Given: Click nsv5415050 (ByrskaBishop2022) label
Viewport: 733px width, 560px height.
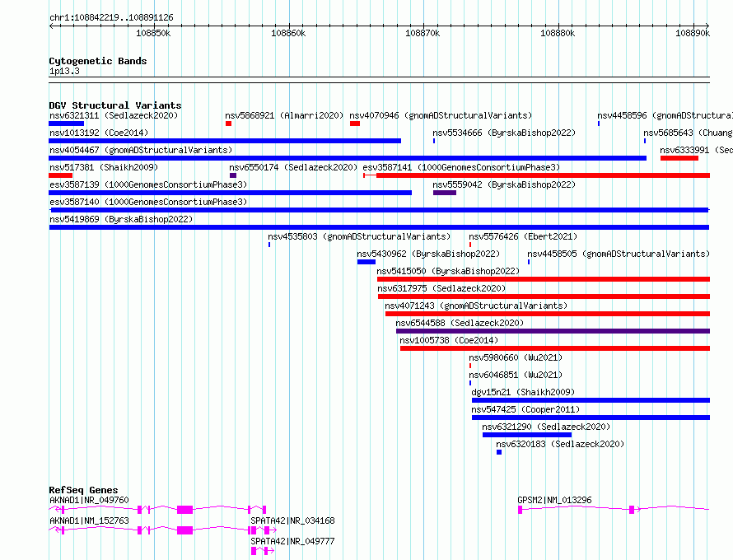Looking at the screenshot, I should tap(448, 271).
